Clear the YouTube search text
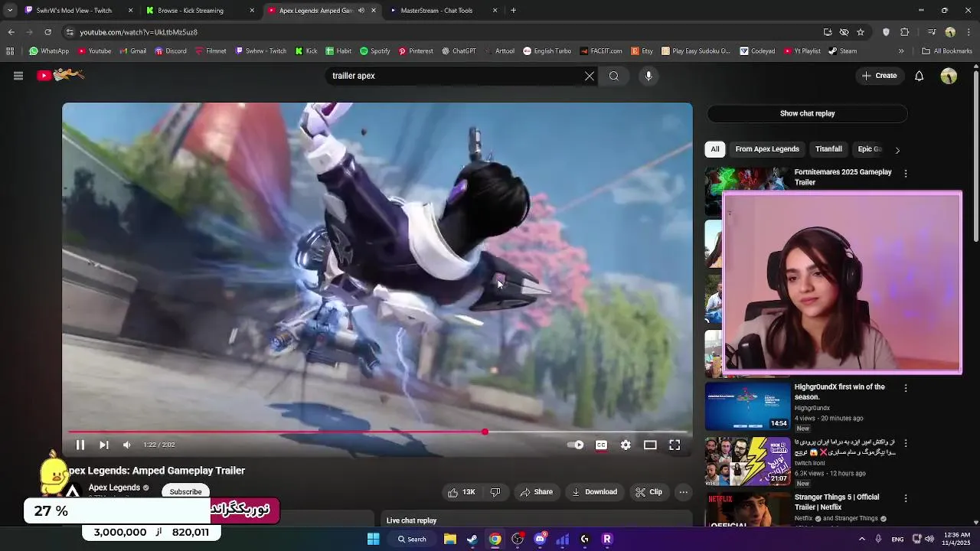 (590, 76)
